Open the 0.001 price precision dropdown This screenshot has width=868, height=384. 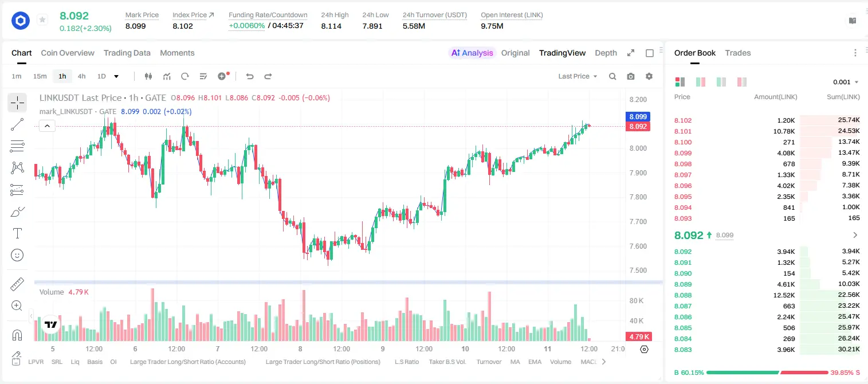coord(846,82)
